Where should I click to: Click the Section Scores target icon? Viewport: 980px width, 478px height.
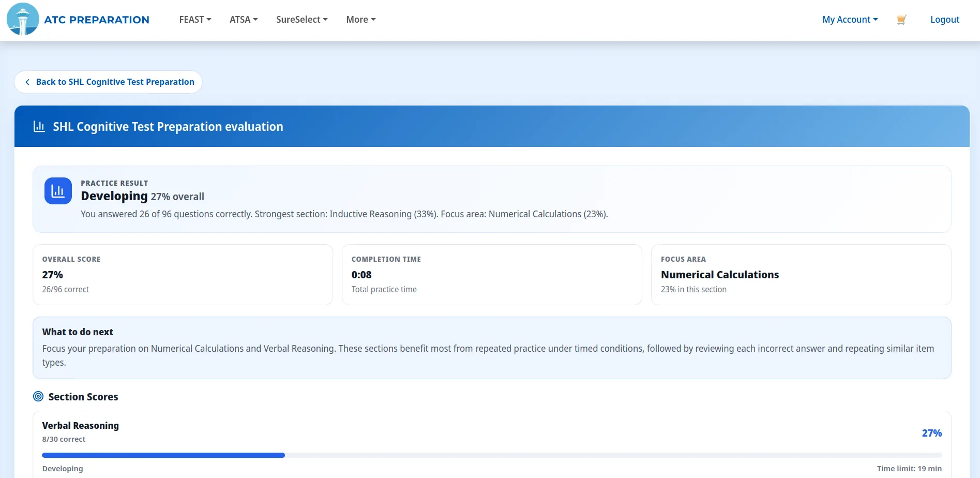click(x=38, y=396)
